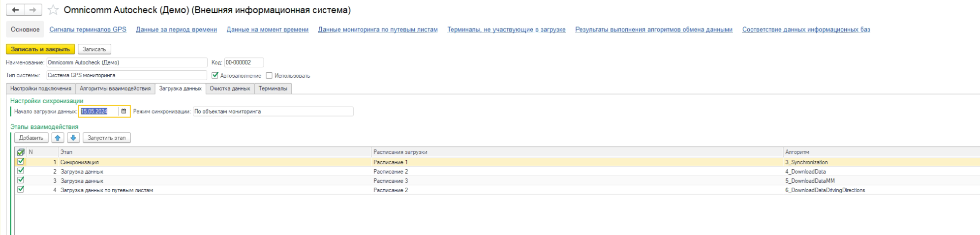Open the Тип системы field

tap(127, 75)
